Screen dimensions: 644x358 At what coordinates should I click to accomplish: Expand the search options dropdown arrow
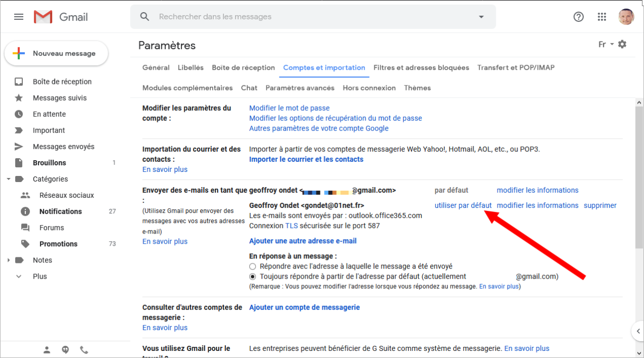pos(481,17)
